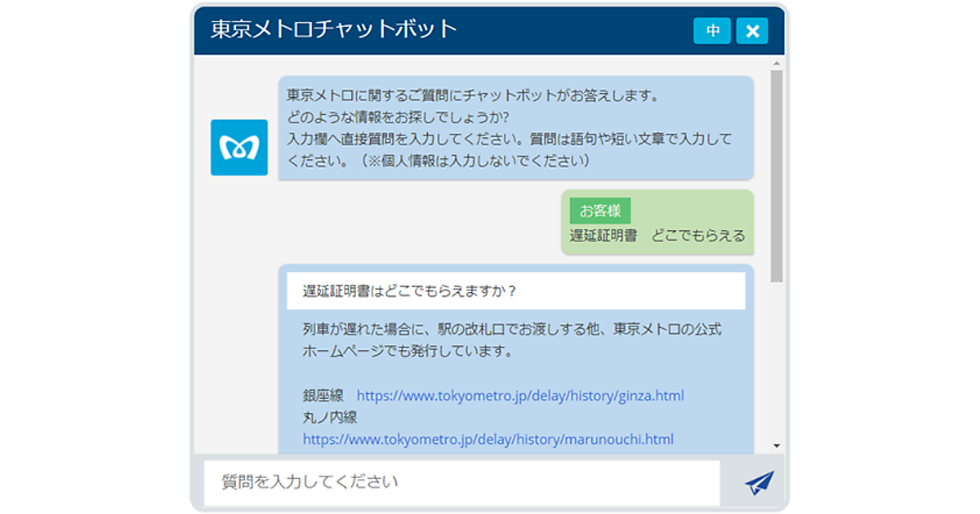Click the user message 遅延証明書 どこでもらえる
Image resolution: width=980 pixels, height=514 pixels.
point(657,236)
